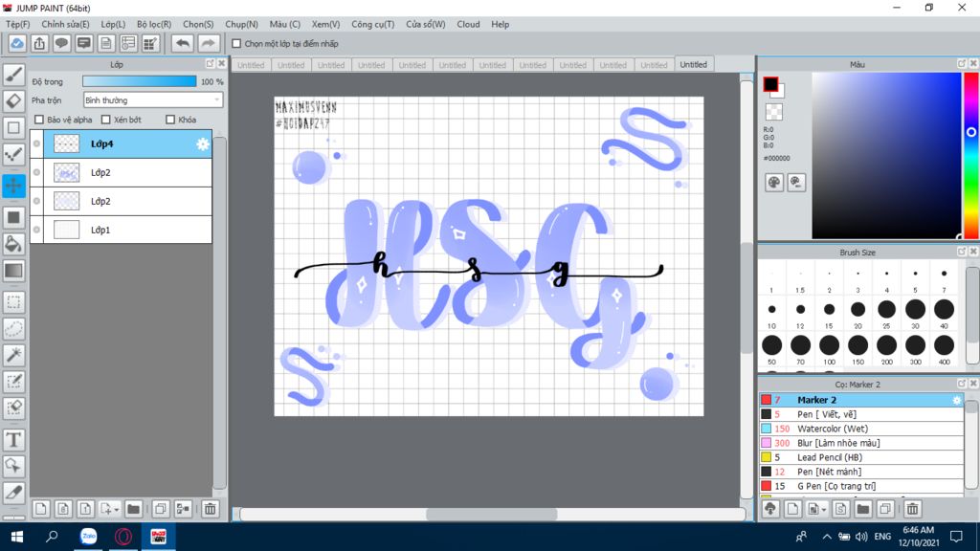Duplicate the layer with copy icon
Viewport: 980px width, 551px height.
pos(161,509)
